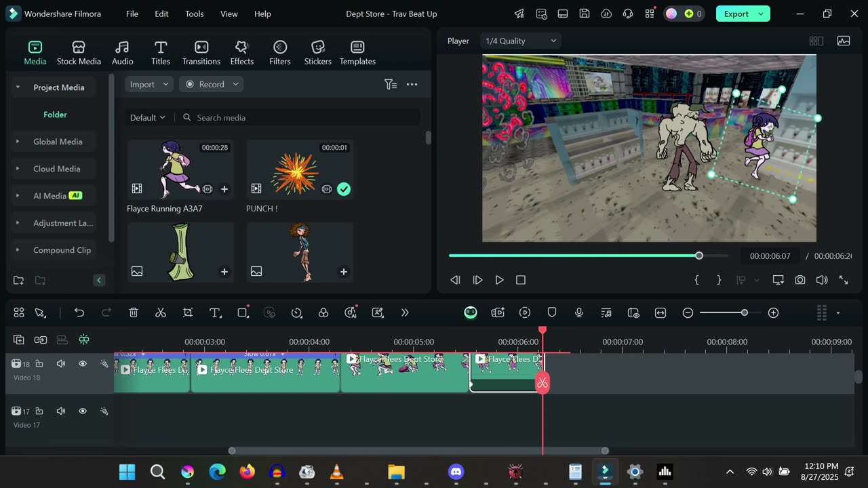Screen dimensions: 868x488
Task: Hide the Video 17 track
Action: pos(83,411)
